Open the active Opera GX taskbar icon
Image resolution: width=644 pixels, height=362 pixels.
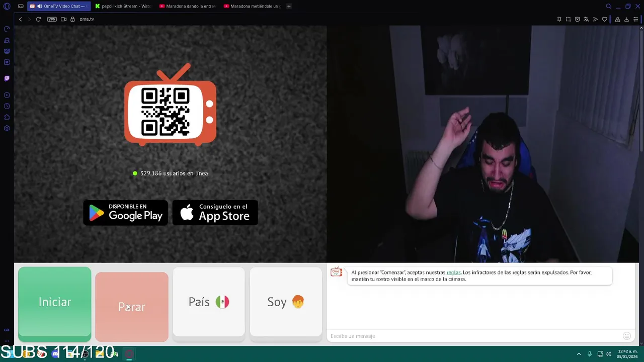click(x=129, y=354)
